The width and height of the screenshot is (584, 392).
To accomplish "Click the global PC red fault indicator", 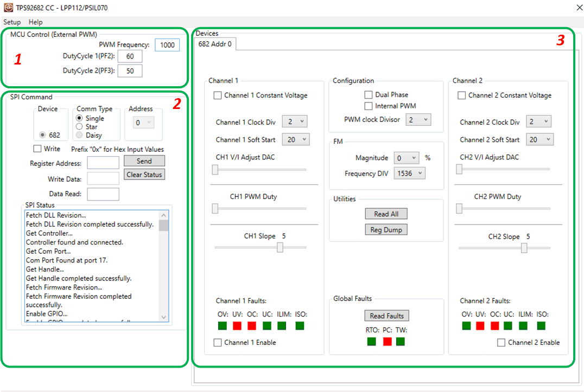I will click(387, 342).
